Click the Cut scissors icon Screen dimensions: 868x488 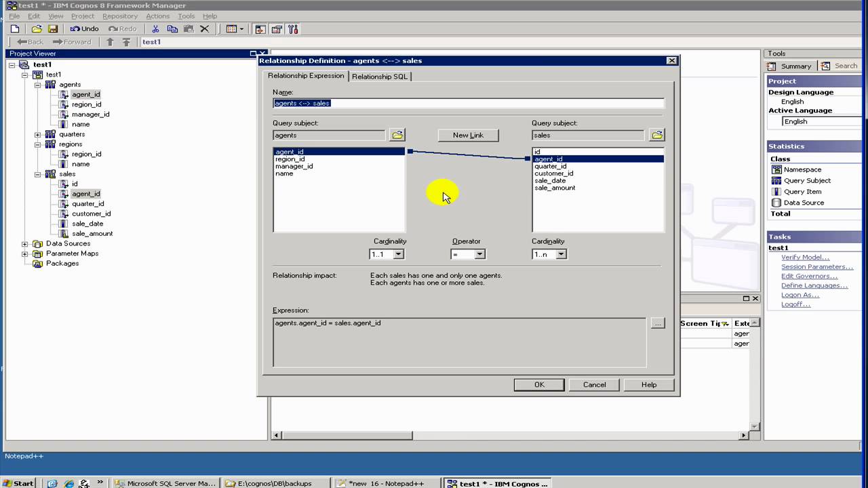155,29
